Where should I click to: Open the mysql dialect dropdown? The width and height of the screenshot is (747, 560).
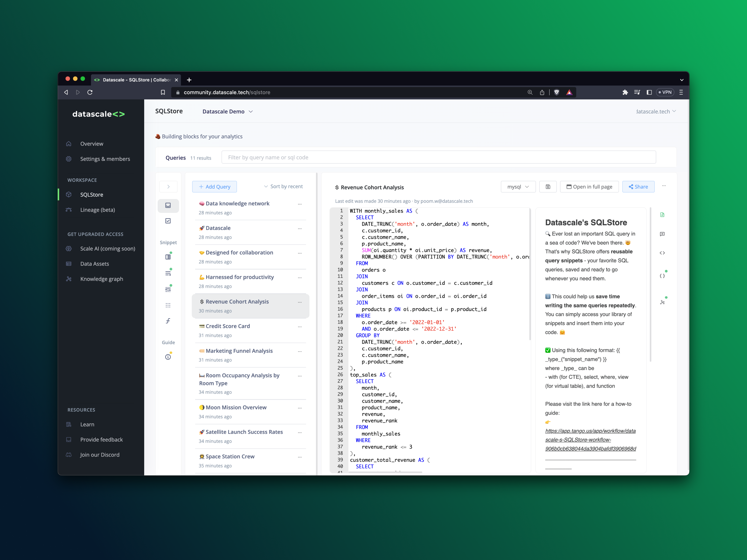518,187
